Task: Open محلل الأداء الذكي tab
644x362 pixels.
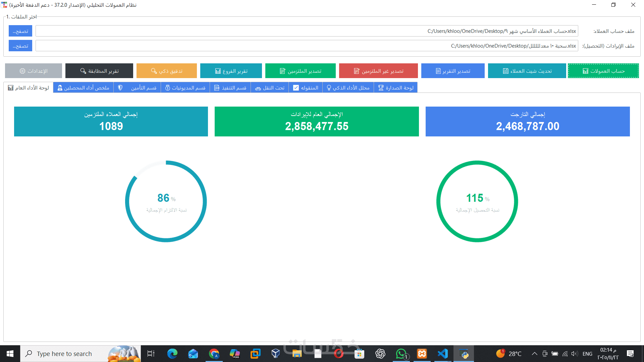Action: (348, 88)
